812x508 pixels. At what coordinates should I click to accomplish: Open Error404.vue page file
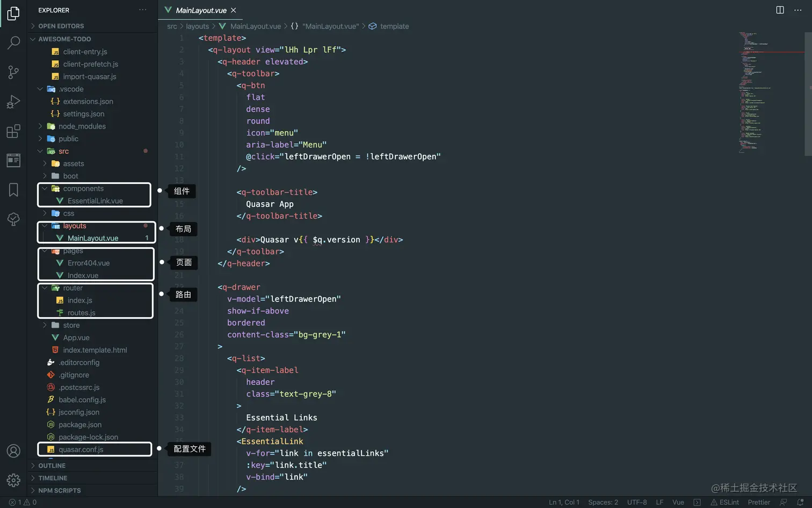[x=92, y=263]
